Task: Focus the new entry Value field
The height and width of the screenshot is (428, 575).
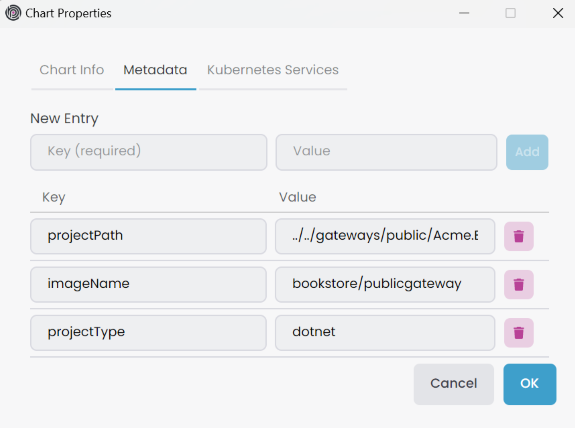Action: 387,152
